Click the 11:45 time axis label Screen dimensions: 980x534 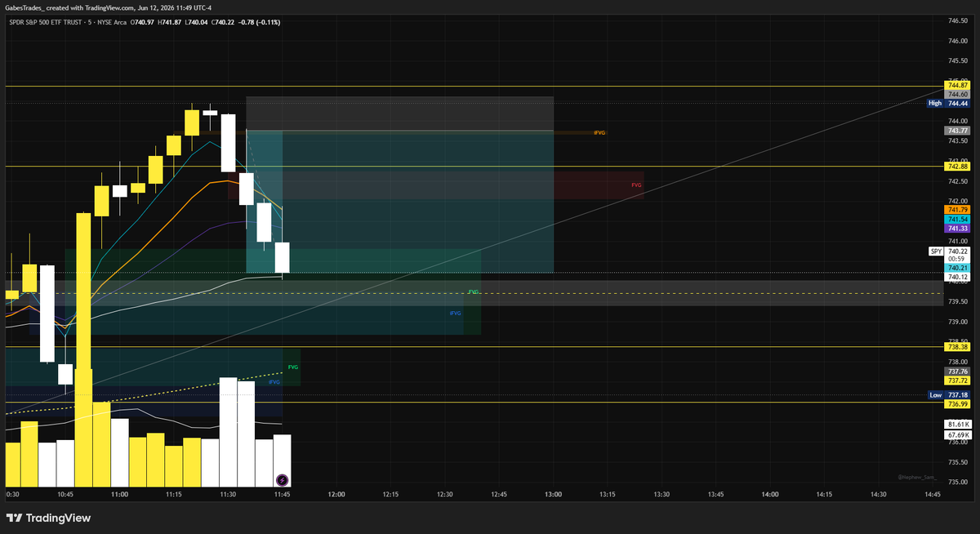tap(283, 495)
